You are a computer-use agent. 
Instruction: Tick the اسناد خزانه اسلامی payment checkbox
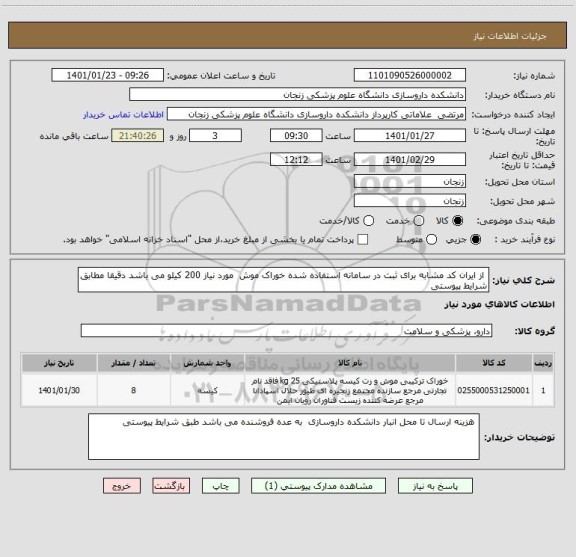pos(363,240)
